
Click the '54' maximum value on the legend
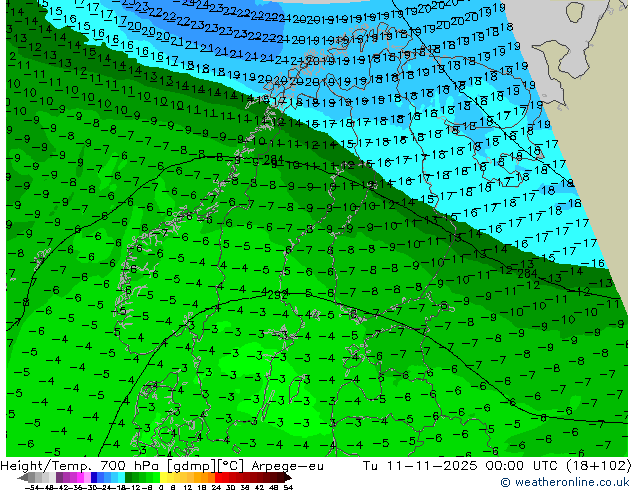point(289,488)
